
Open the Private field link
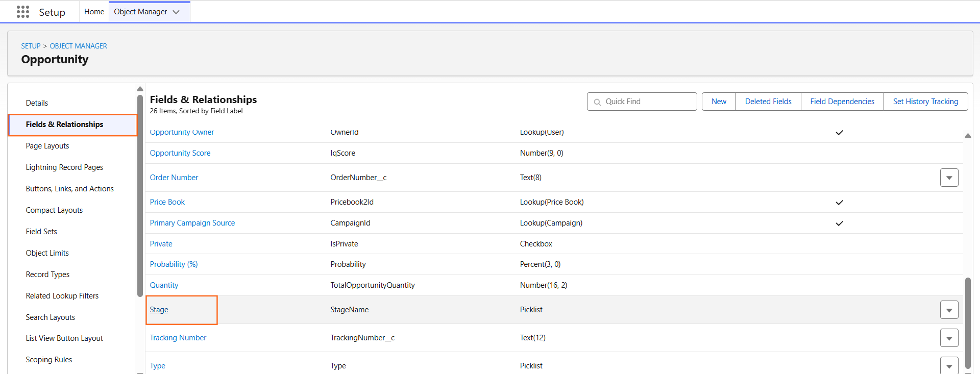click(x=161, y=244)
